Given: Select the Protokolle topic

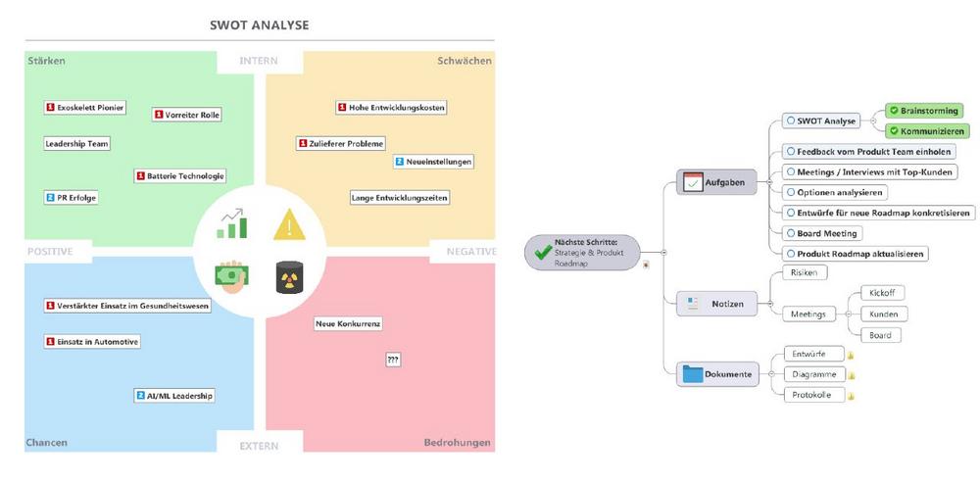Looking at the screenshot, I should click(809, 395).
